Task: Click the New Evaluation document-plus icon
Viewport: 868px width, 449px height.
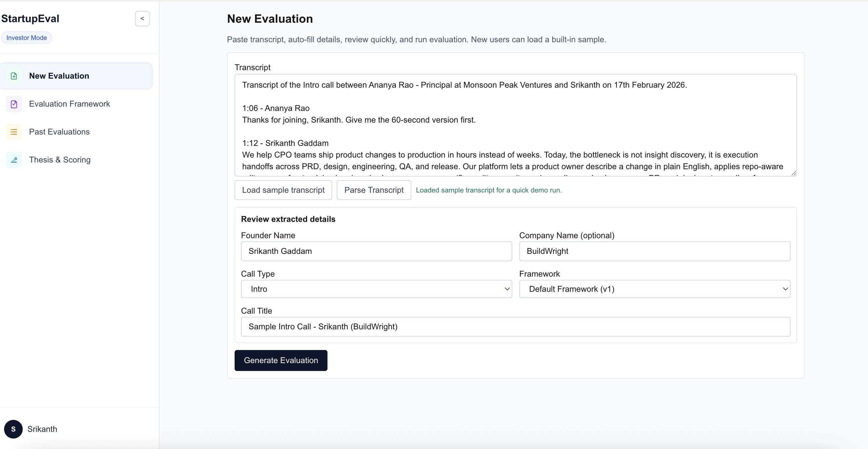Action: (x=14, y=76)
